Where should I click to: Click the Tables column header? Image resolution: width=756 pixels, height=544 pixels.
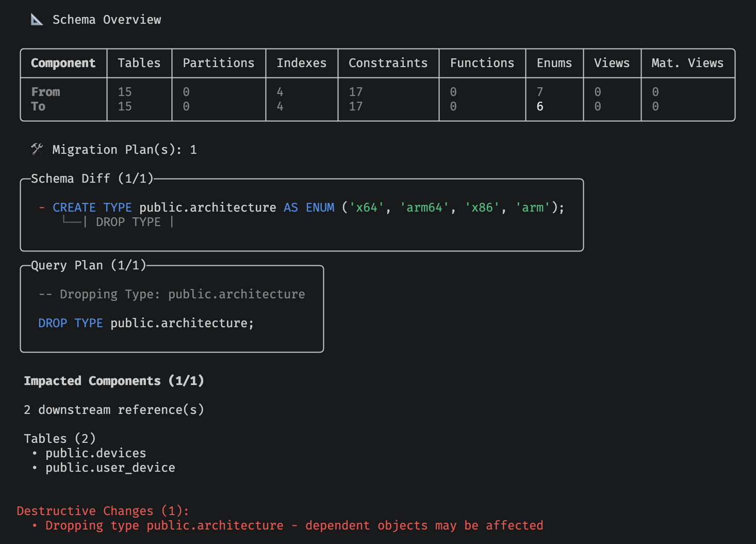coord(139,63)
